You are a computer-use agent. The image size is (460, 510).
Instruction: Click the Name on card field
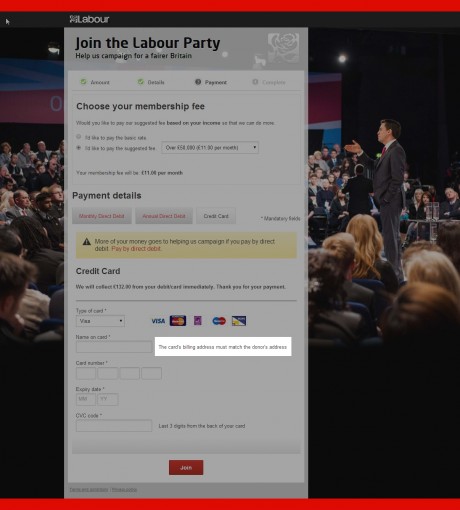coord(114,347)
